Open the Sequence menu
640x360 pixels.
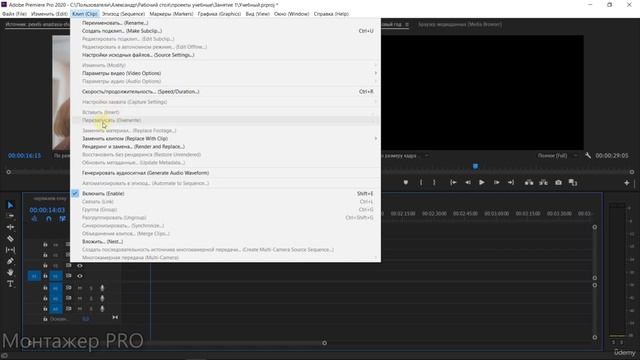(123, 14)
